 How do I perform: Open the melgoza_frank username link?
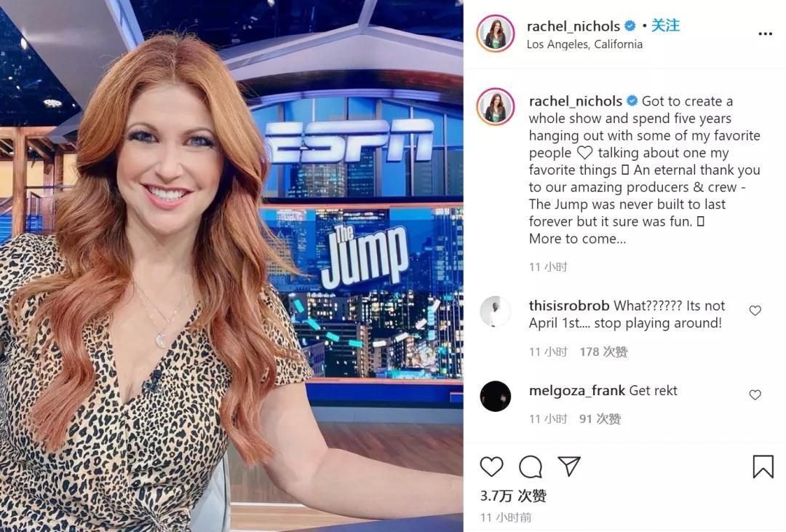coord(577,390)
